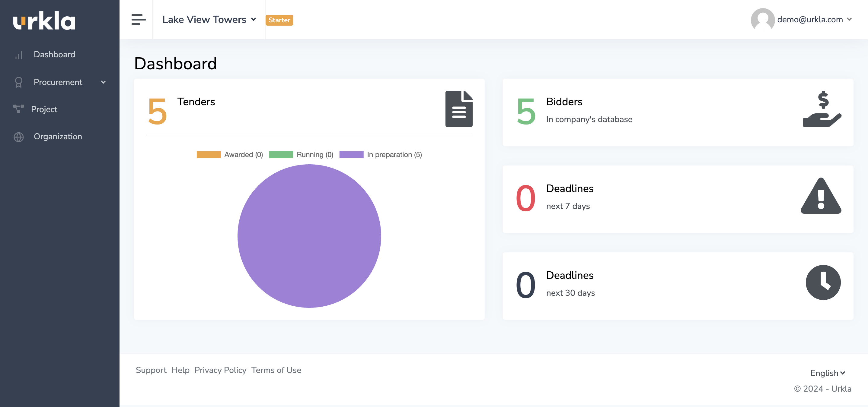Screen dimensions: 868x407
Task: Go to Project in the sidebar
Action: pos(44,109)
